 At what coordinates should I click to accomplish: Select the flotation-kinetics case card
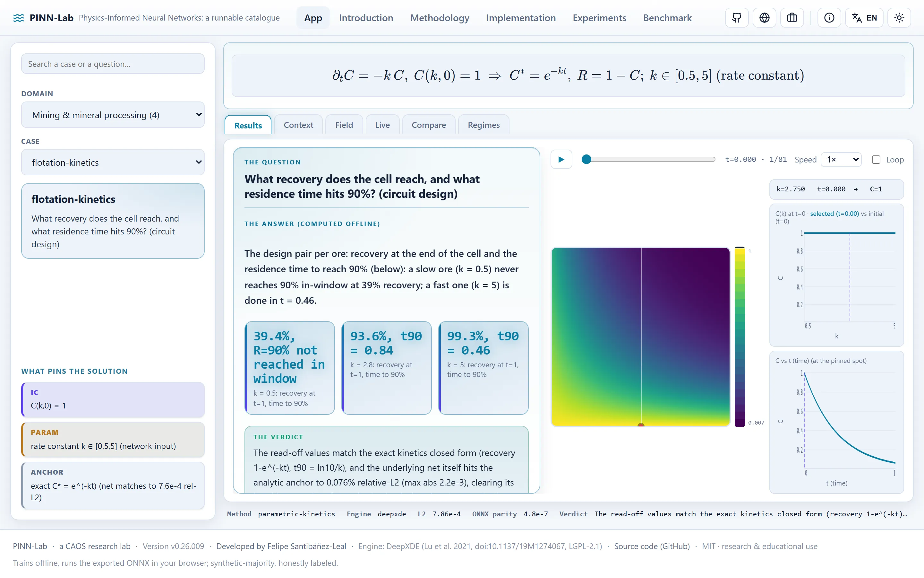point(113,221)
